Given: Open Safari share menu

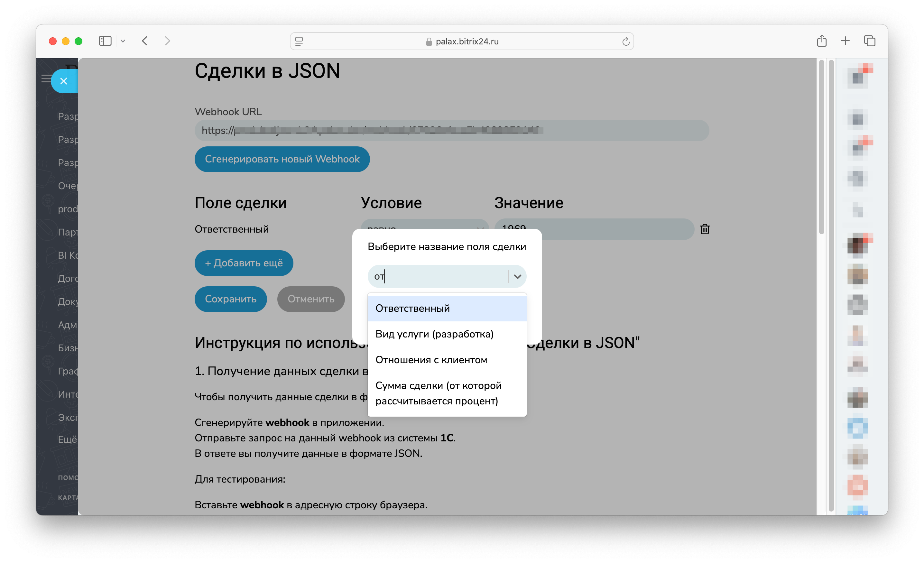Looking at the screenshot, I should pyautogui.click(x=821, y=41).
